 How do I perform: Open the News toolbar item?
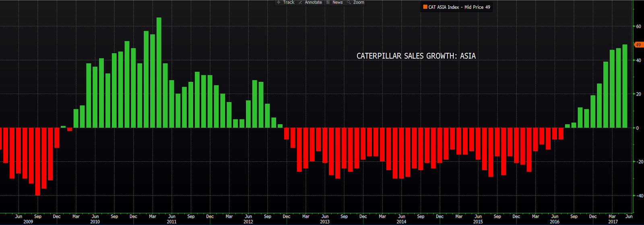coord(338,2)
